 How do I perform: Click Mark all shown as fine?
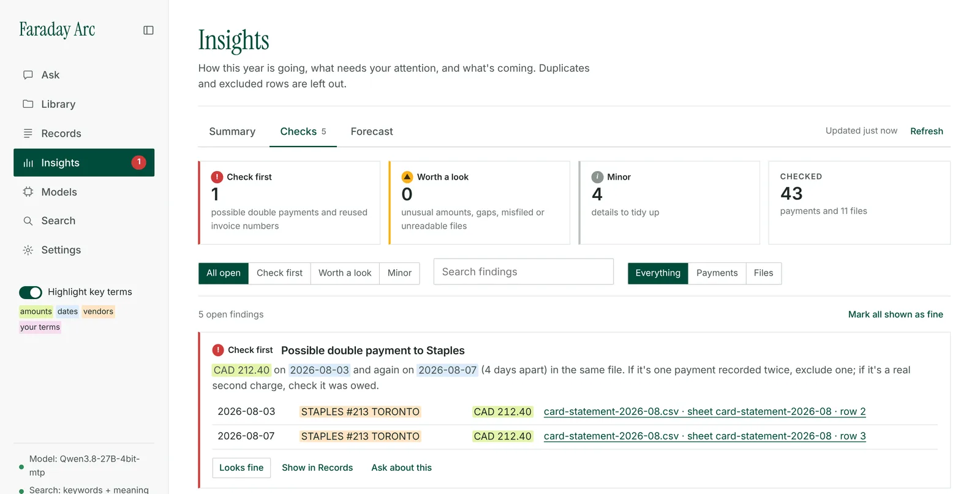[895, 314]
